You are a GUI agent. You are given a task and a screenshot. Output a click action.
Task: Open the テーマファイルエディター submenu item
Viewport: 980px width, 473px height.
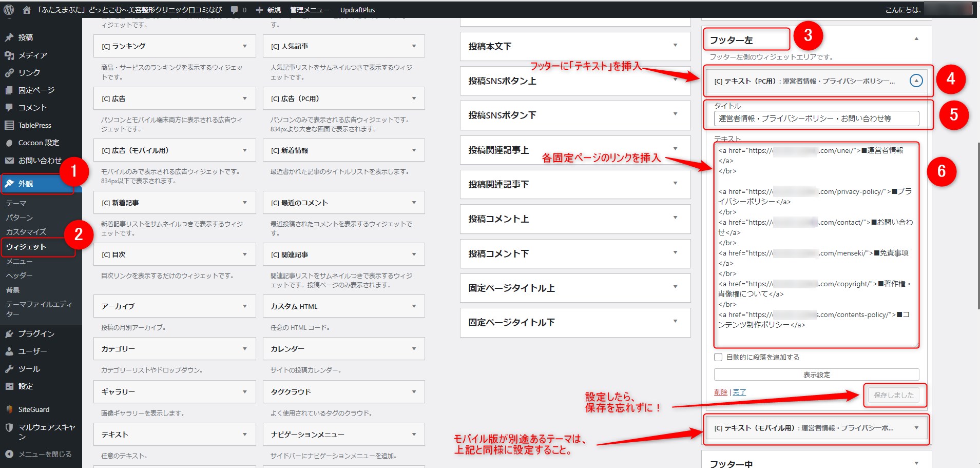coord(39,309)
